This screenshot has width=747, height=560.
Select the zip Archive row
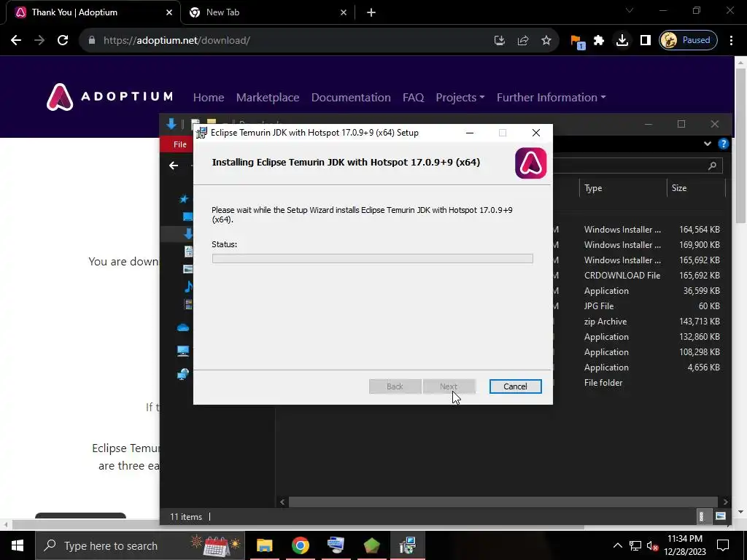(x=638, y=322)
